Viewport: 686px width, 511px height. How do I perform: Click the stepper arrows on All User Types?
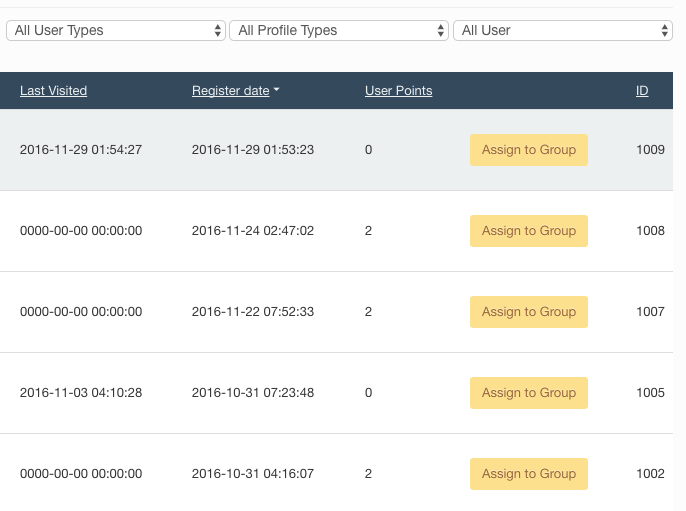(217, 31)
